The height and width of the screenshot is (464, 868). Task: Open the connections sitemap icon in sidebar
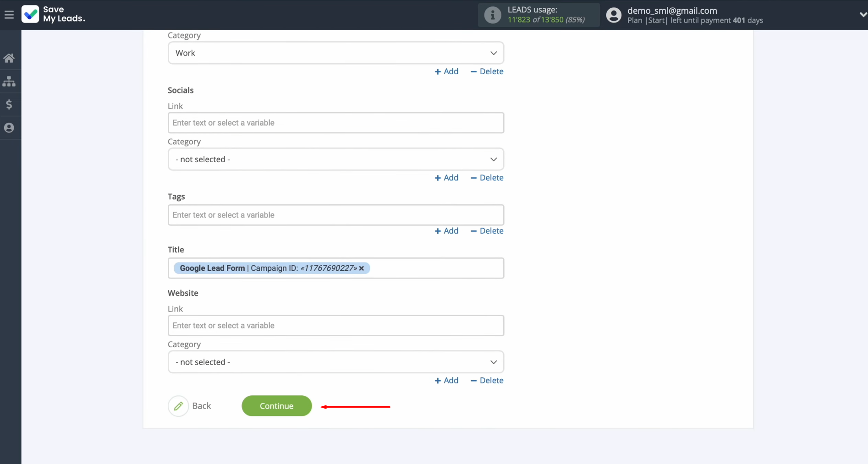(9, 82)
